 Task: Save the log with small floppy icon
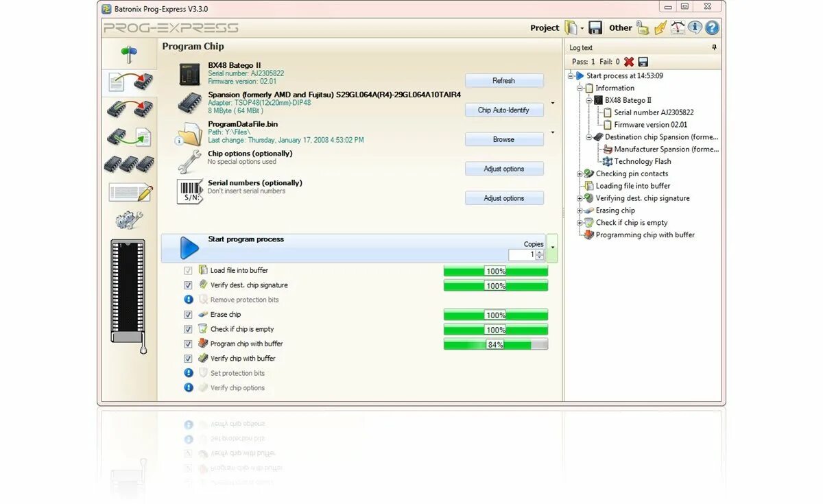pos(643,62)
